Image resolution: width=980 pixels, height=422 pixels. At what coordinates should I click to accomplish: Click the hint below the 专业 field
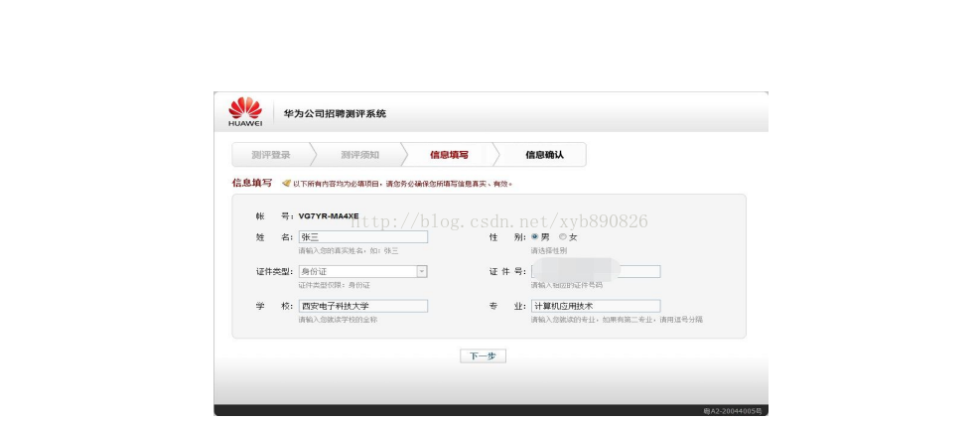click(x=617, y=320)
